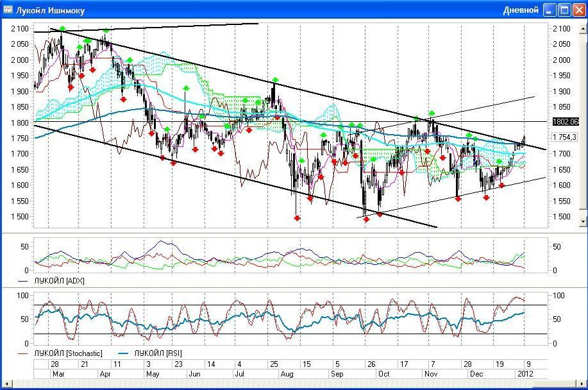Click the Дневной timeframe label in title bar
The height and width of the screenshot is (390, 588).
(x=520, y=10)
